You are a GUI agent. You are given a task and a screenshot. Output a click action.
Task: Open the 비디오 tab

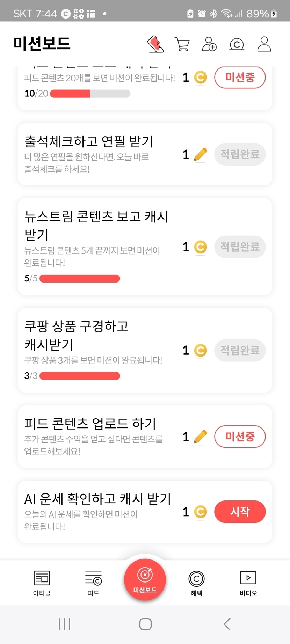point(248,583)
